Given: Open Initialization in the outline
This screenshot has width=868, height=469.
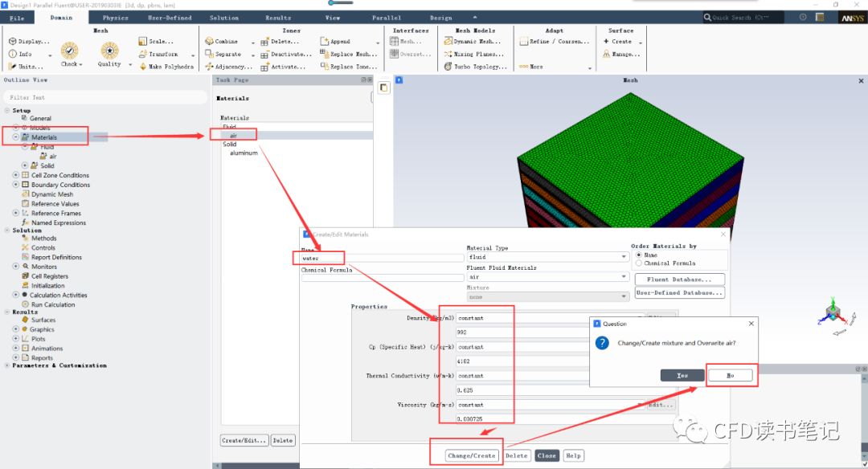Looking at the screenshot, I should pos(47,285).
